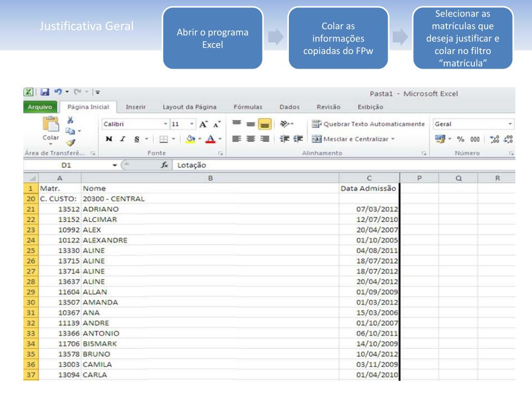Select column C header
Viewport: 532px width, 399px height.
pyautogui.click(x=369, y=178)
